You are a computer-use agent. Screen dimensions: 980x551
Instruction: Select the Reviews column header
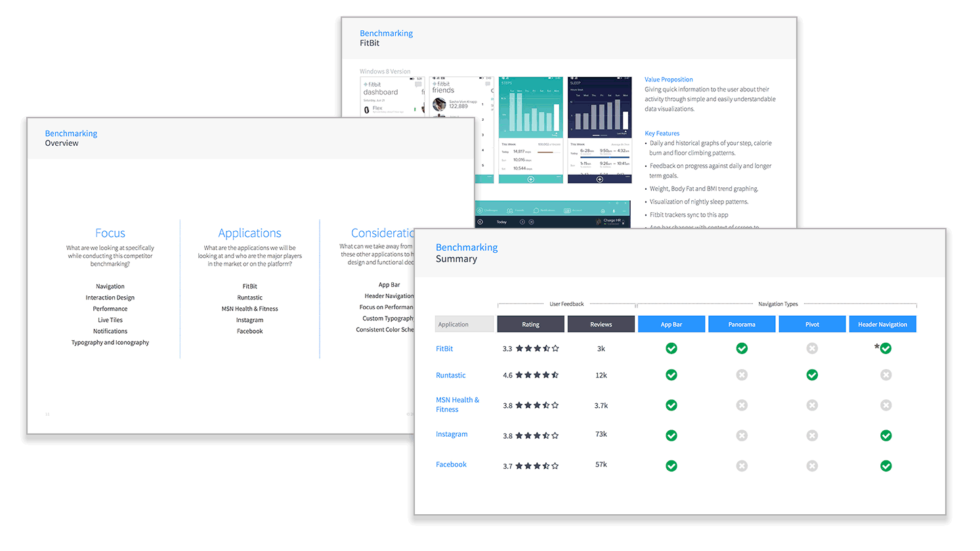point(601,324)
